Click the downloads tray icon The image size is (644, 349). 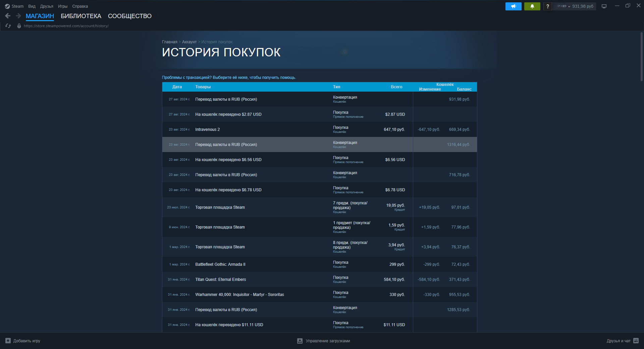tap(300, 341)
